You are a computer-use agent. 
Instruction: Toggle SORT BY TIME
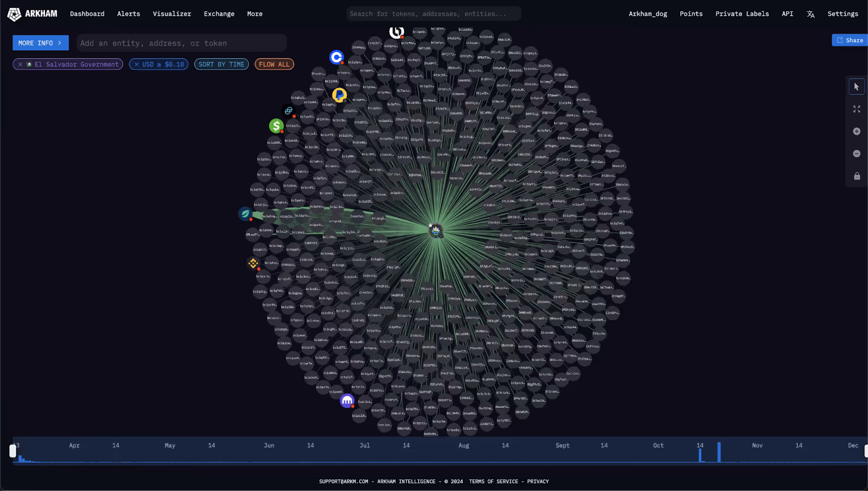point(221,64)
